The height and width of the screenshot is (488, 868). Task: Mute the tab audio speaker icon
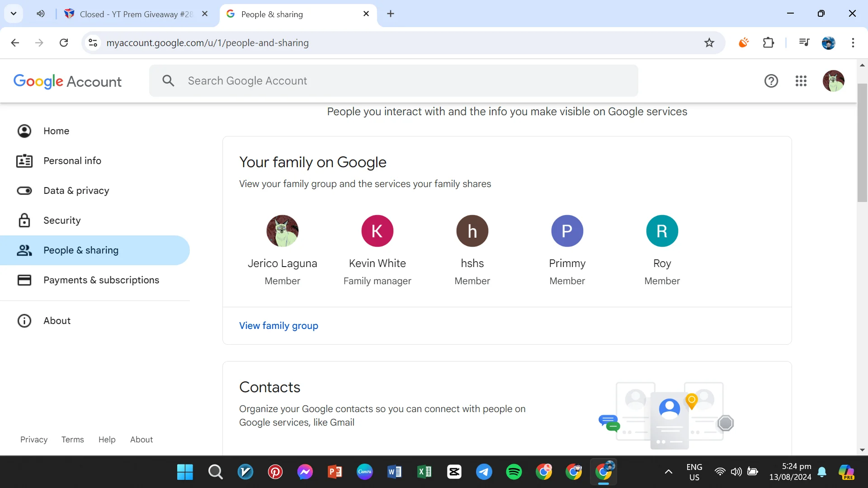click(41, 14)
